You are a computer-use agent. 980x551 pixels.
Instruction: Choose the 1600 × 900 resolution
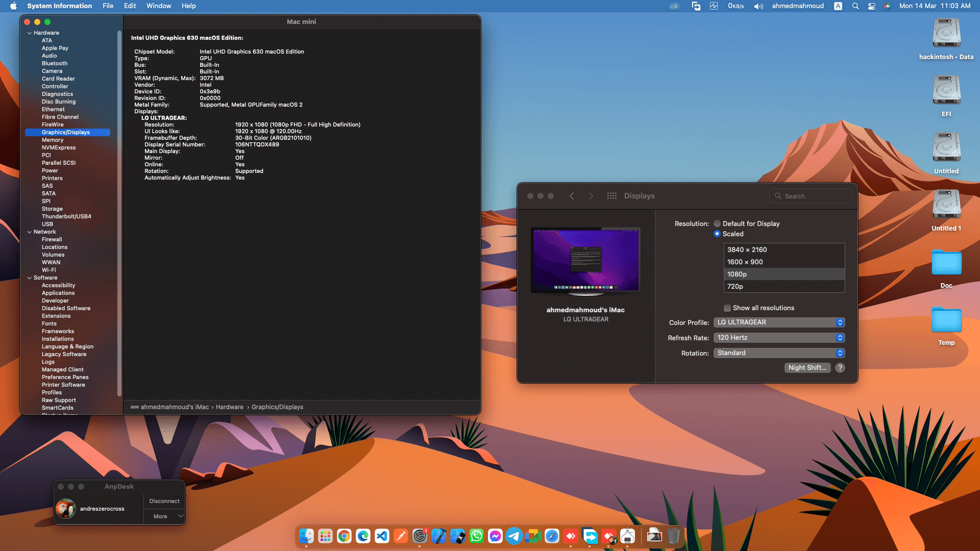(x=784, y=262)
